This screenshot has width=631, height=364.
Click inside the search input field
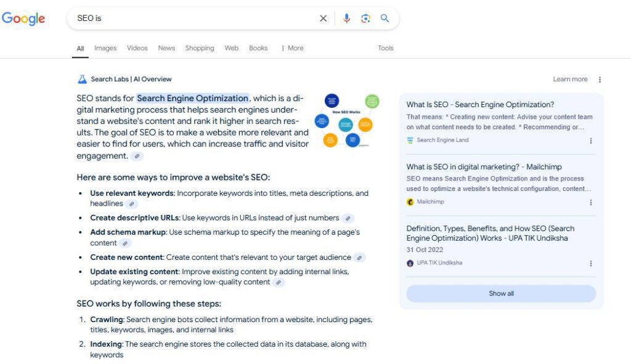click(185, 18)
